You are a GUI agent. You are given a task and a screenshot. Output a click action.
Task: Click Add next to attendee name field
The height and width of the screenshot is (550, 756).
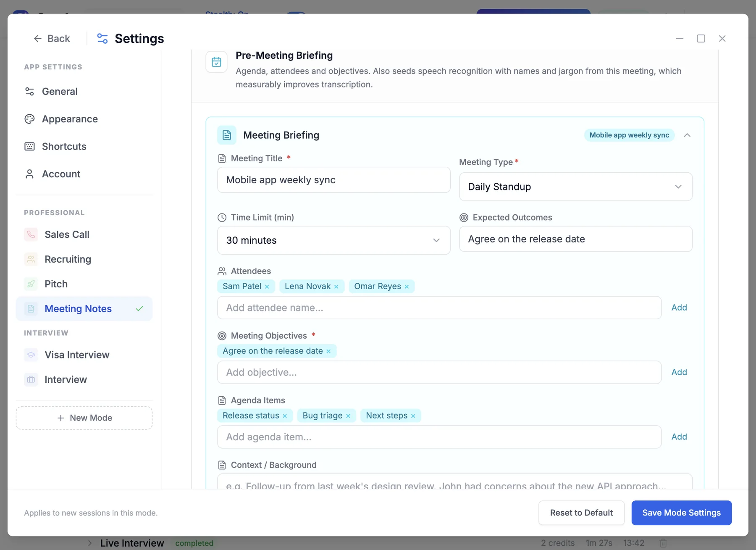tap(679, 308)
